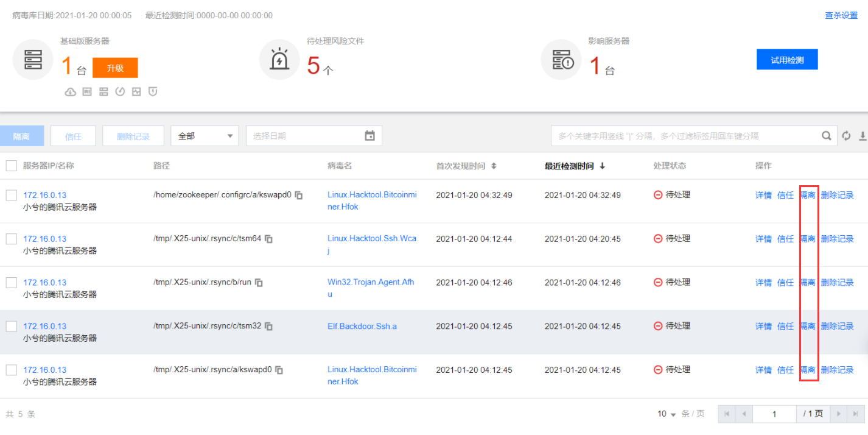Open 详情 for the Elf.Backdoor.Ssh.a row
Image resolution: width=868 pixels, height=435 pixels.
tap(763, 327)
